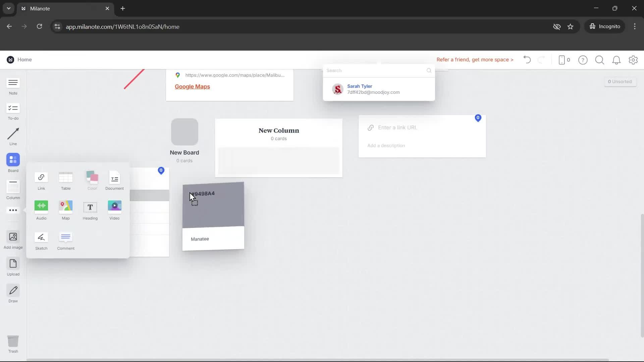This screenshot has width=644, height=362.
Task: Follow the Google Maps link
Action: pyautogui.click(x=192, y=86)
